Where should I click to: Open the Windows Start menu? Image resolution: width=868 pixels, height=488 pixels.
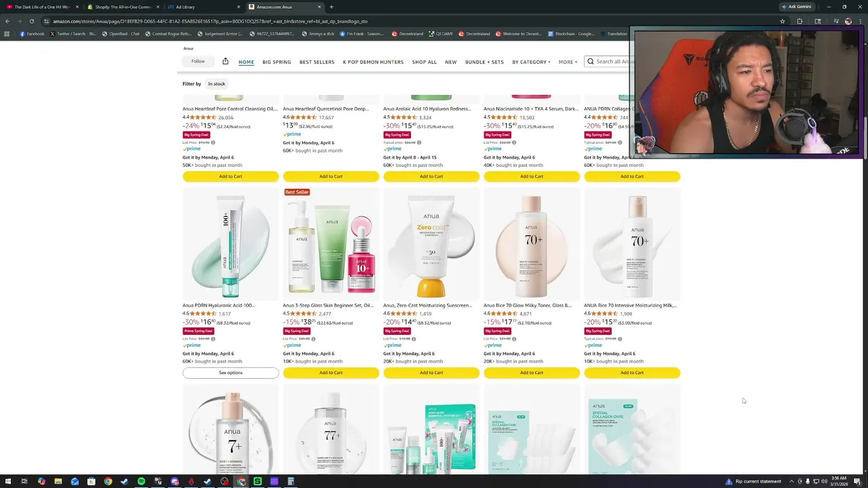tap(7, 481)
